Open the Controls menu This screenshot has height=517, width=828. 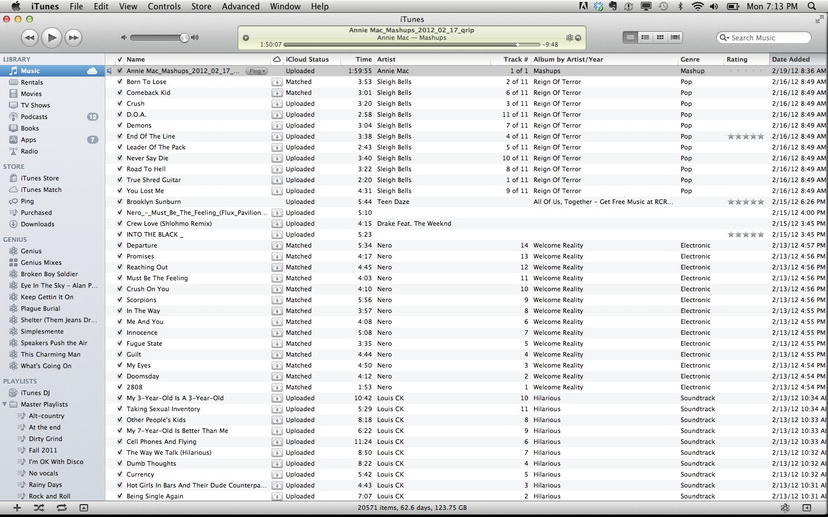point(164,6)
